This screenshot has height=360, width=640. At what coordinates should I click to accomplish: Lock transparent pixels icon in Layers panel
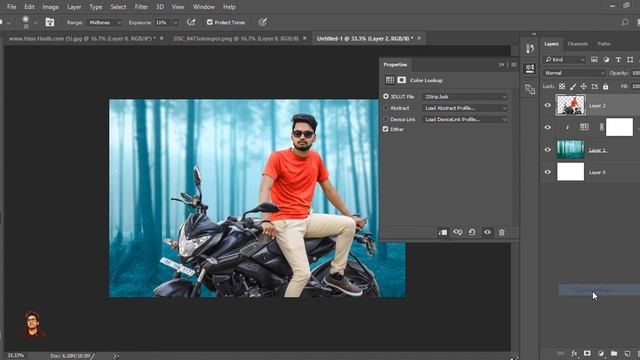(x=562, y=87)
